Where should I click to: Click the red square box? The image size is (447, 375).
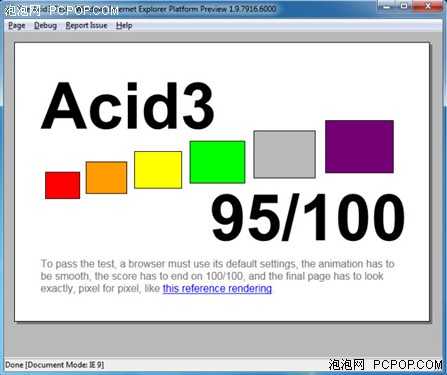[63, 185]
